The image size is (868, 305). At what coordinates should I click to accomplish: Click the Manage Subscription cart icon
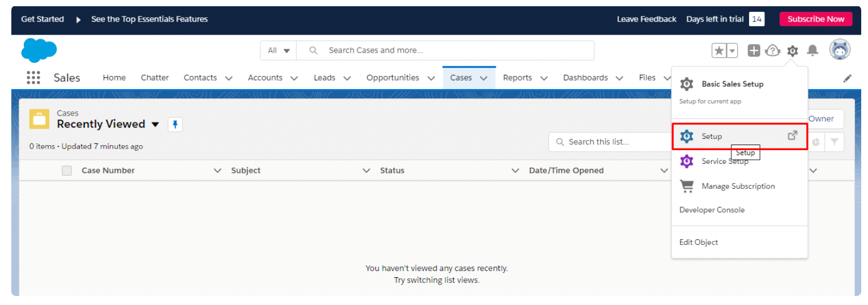(x=687, y=186)
